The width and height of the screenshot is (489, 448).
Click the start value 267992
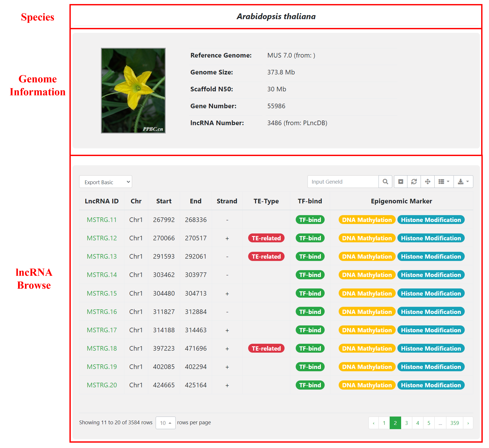[x=164, y=220]
